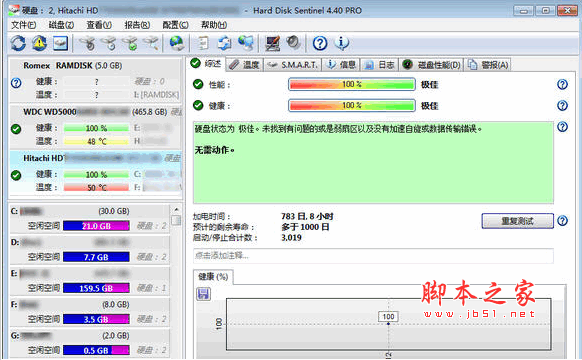Select the WDC WD5000 disk entry
Screen dimensions: 582x360
point(95,127)
